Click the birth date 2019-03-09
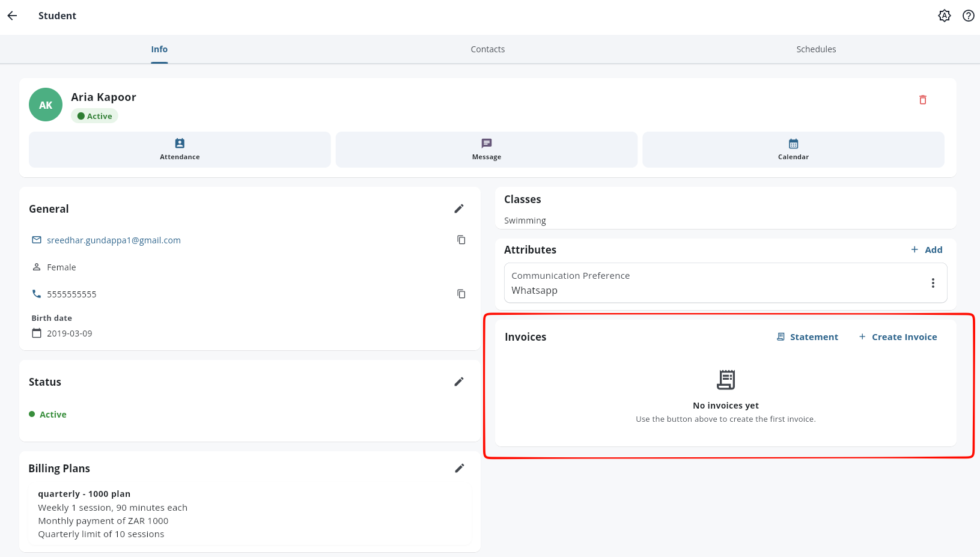The height and width of the screenshot is (557, 980). pyautogui.click(x=70, y=333)
